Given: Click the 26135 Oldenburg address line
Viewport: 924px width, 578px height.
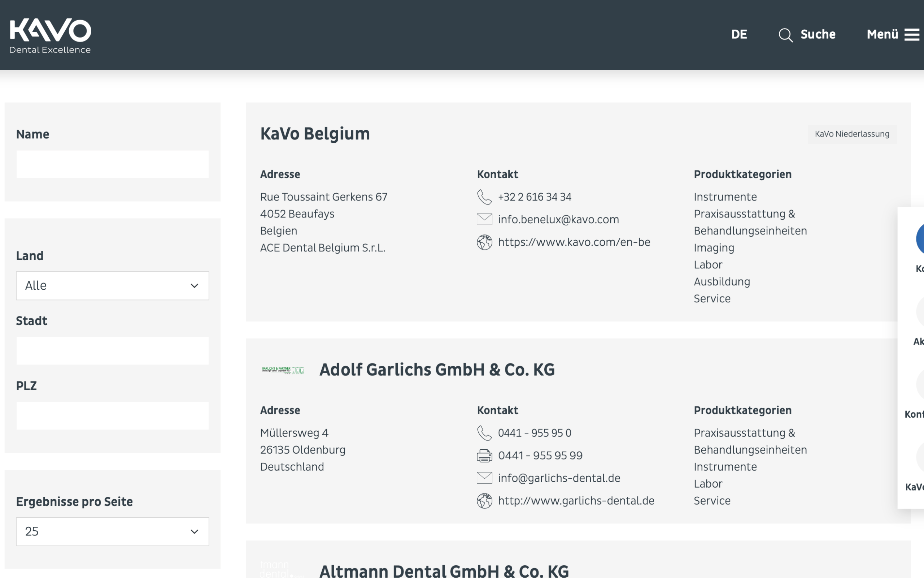Looking at the screenshot, I should click(x=302, y=450).
